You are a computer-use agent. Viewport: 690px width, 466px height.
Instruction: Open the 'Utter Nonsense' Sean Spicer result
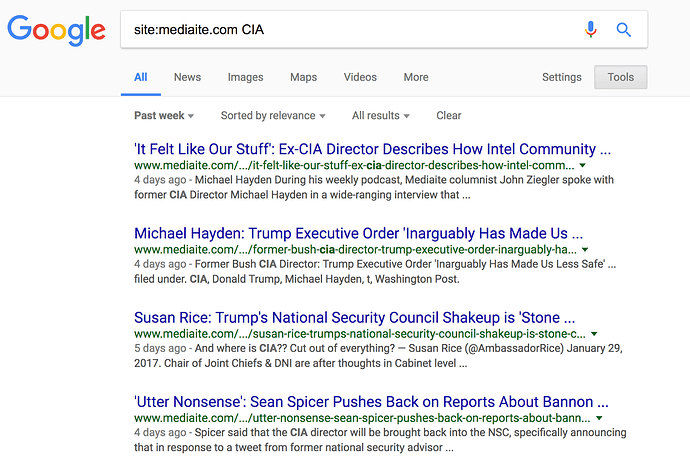click(371, 402)
